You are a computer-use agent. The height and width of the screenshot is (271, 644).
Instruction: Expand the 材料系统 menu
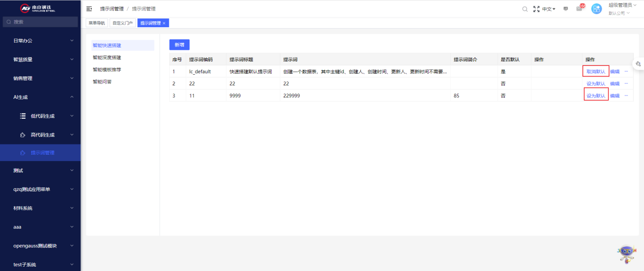click(40, 208)
